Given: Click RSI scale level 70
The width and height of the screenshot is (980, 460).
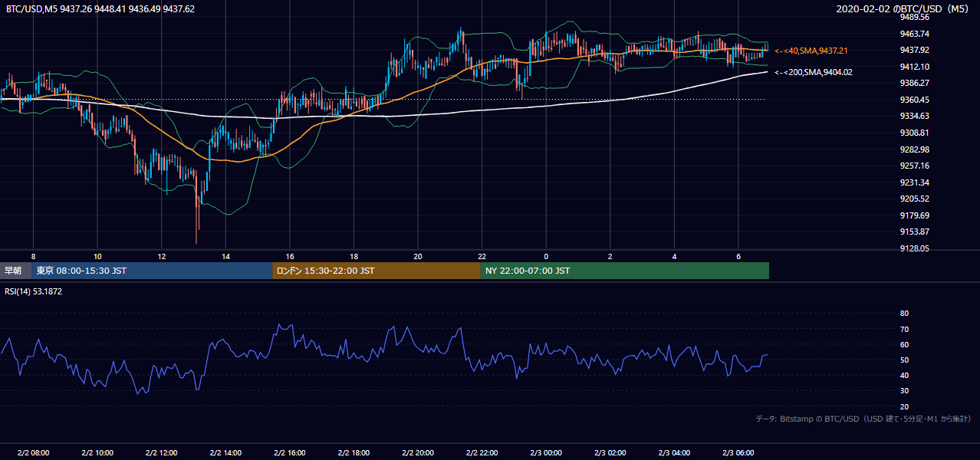Looking at the screenshot, I should [904, 330].
